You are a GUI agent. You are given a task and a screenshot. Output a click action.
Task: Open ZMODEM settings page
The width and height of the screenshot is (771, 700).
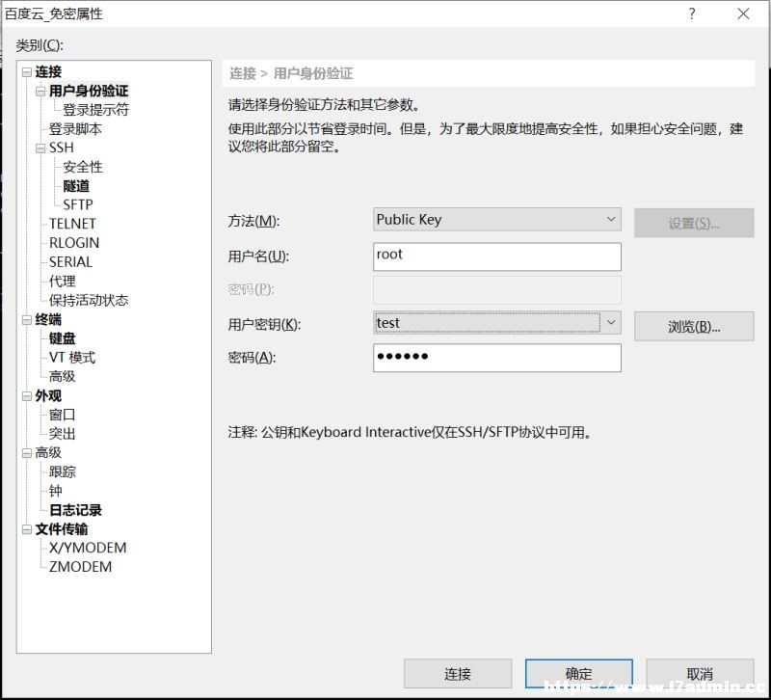80,567
